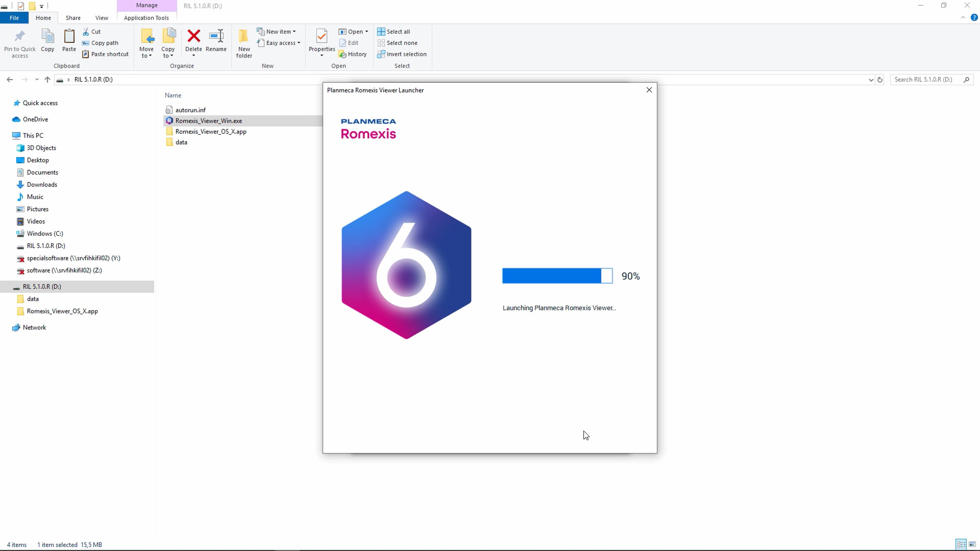This screenshot has width=980, height=551.
Task: Copy path of selected file
Action: (x=100, y=43)
